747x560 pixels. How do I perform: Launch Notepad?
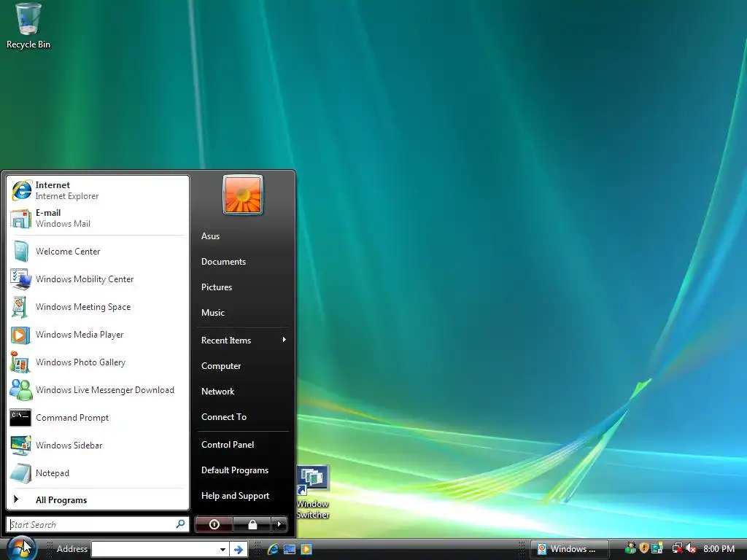pyautogui.click(x=97, y=472)
